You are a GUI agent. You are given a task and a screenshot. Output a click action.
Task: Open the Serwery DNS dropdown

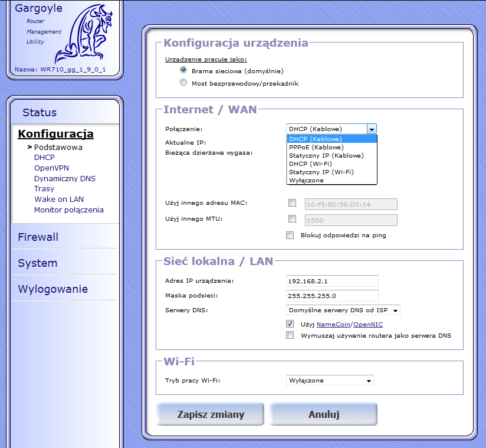[x=342, y=310]
